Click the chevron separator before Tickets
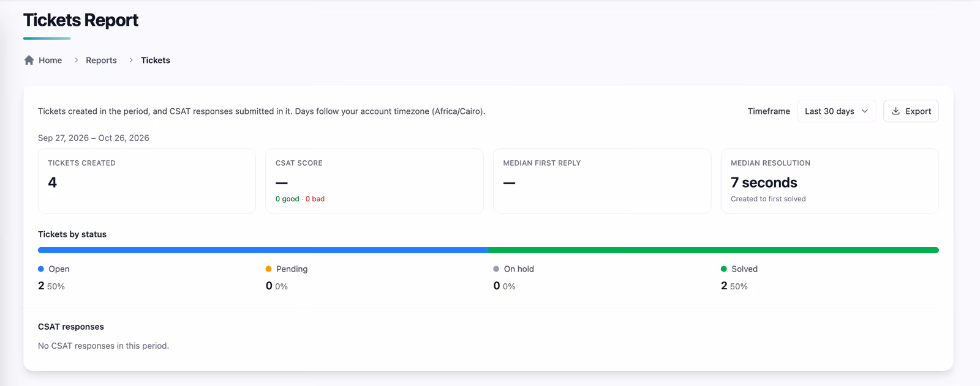Image resolution: width=980 pixels, height=386 pixels. click(x=131, y=60)
